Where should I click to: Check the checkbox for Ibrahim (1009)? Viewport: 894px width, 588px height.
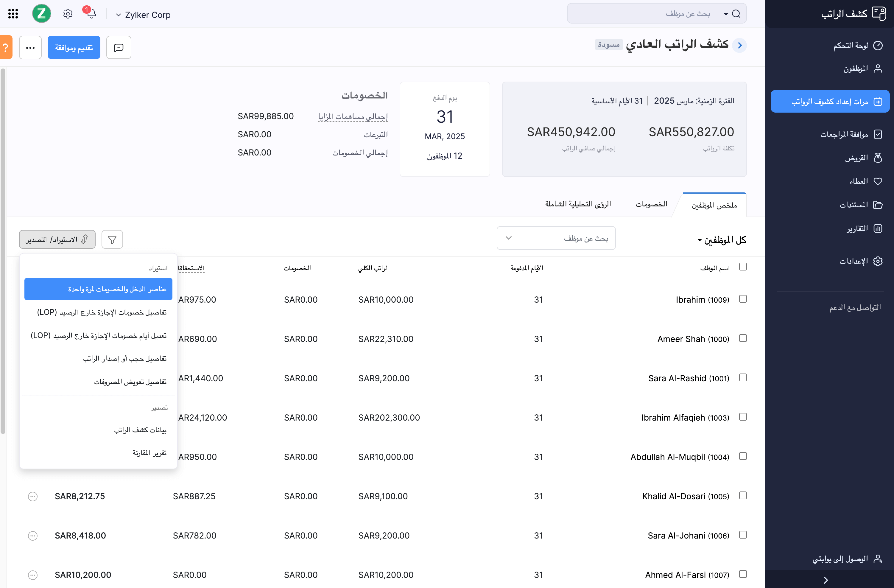pyautogui.click(x=743, y=299)
